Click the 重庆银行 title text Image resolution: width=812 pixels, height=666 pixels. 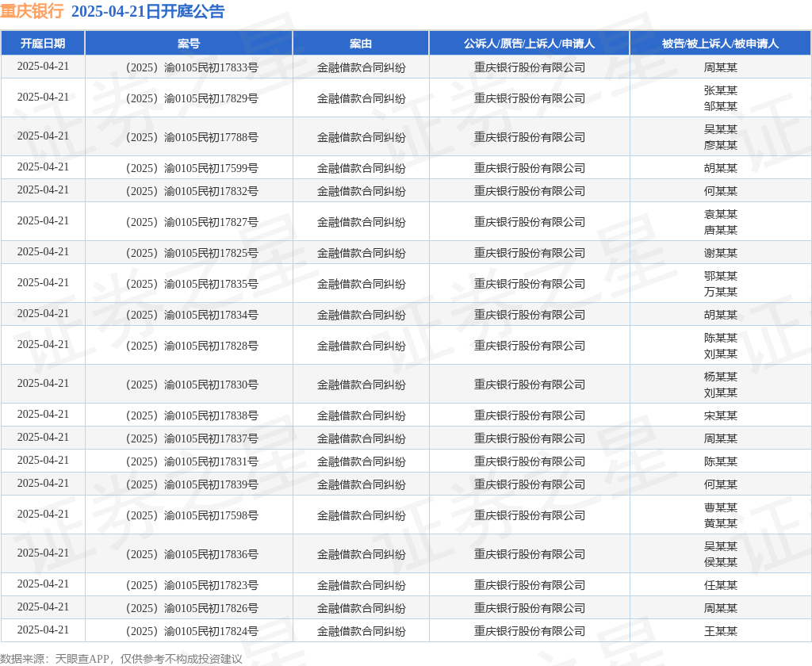click(x=32, y=11)
